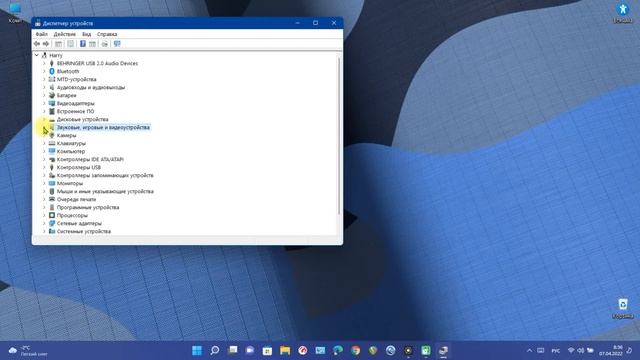Click the update driver toolbar icon
This screenshot has height=360, width=640.
click(x=104, y=44)
